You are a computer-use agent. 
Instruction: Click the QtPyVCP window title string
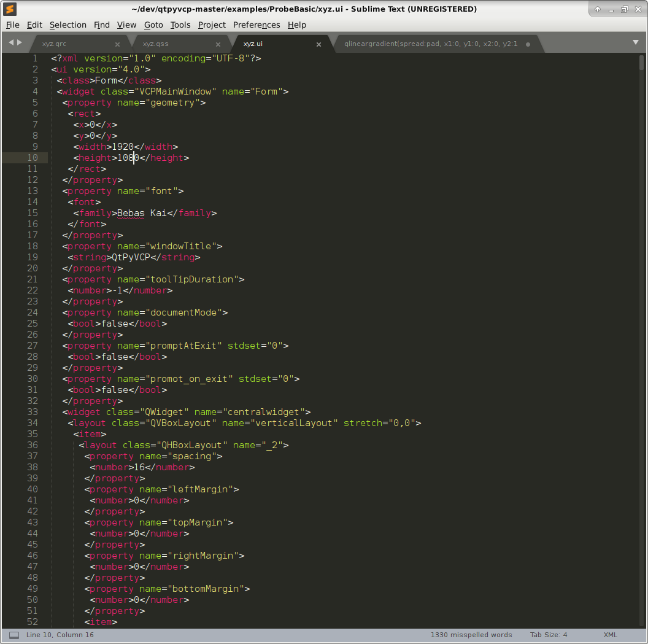(x=131, y=257)
